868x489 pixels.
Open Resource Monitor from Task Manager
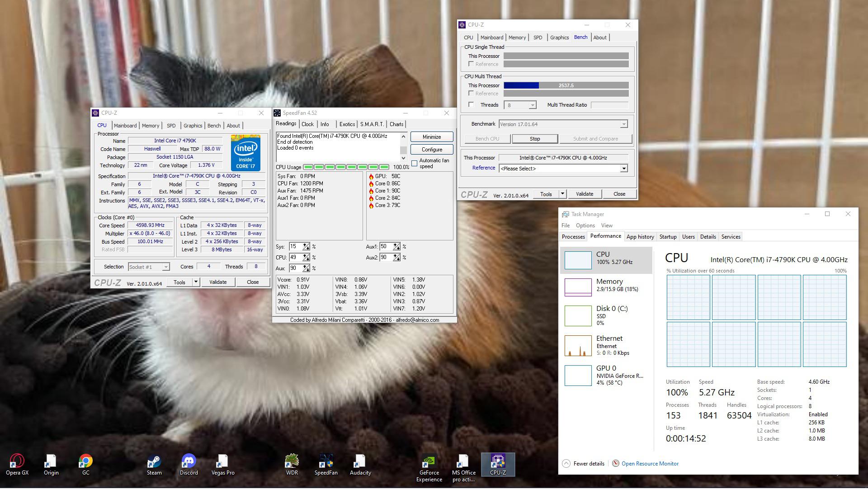650,463
